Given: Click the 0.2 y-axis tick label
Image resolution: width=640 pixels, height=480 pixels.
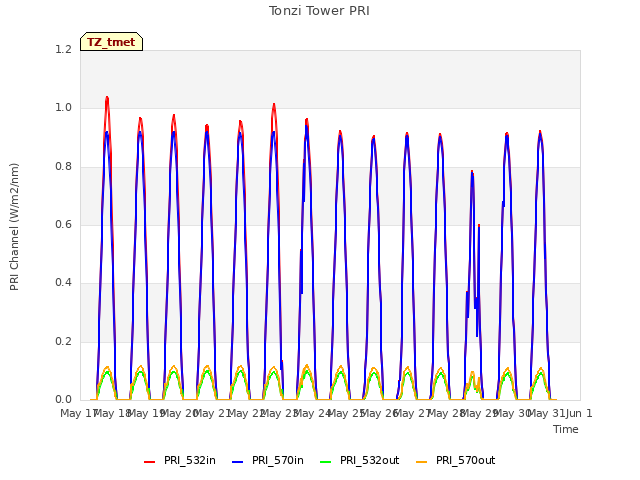Looking at the screenshot, I should (x=63, y=341).
